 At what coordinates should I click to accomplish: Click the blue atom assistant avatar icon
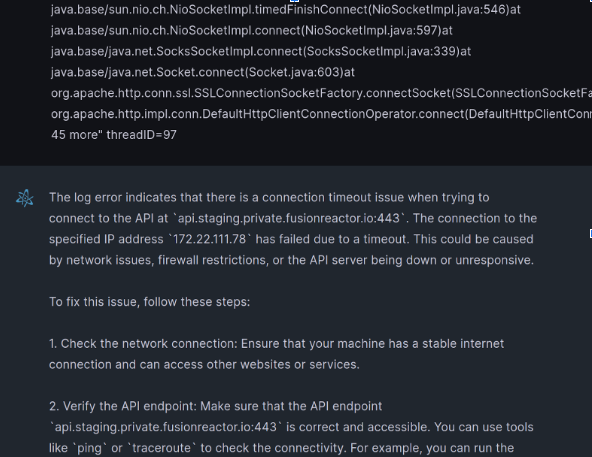(x=25, y=198)
